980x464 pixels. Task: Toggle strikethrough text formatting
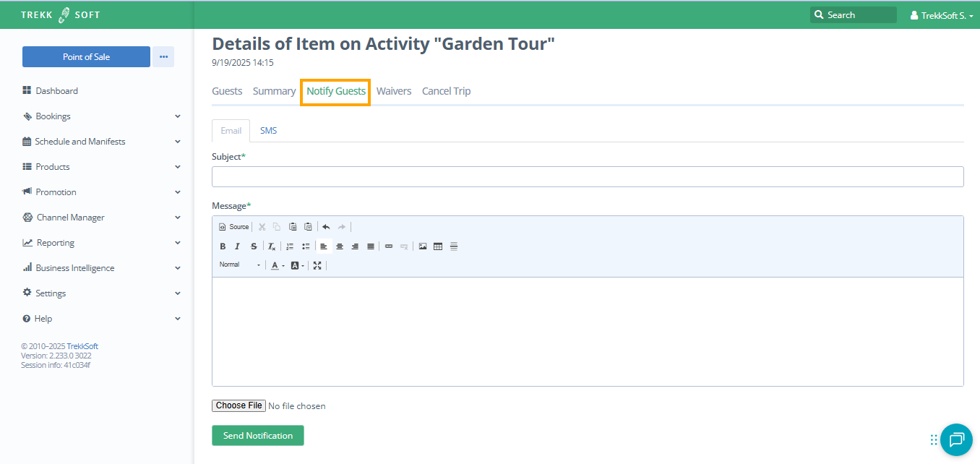(x=253, y=246)
